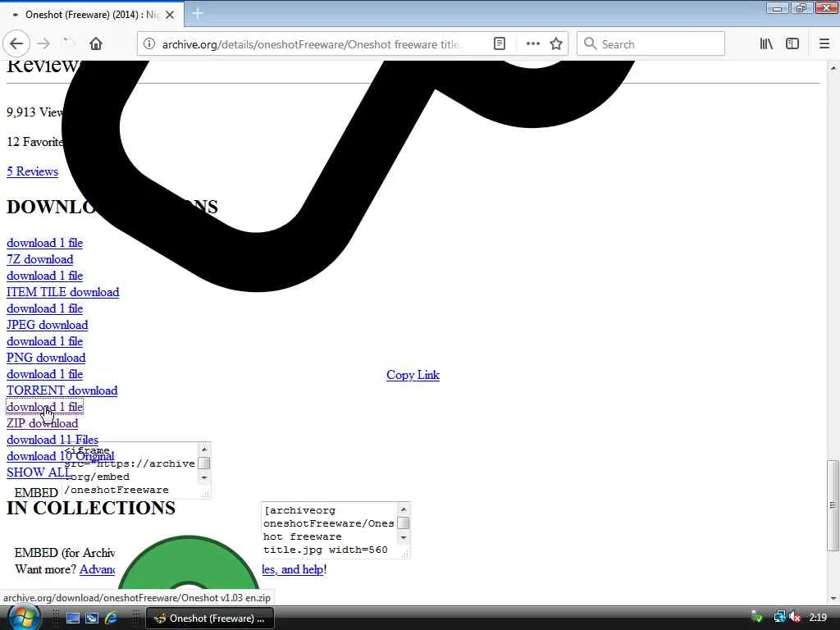Click the PNG download link
Screen dimensions: 840x630
(46, 358)
